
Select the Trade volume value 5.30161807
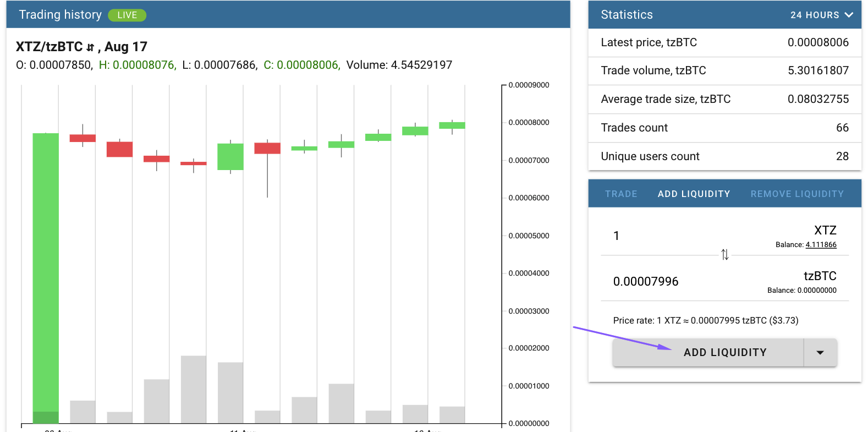coord(818,70)
